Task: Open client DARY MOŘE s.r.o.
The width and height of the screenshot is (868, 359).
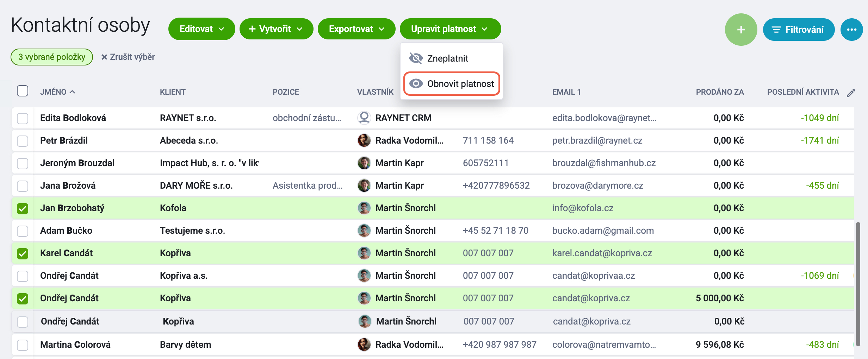Action: point(196,185)
